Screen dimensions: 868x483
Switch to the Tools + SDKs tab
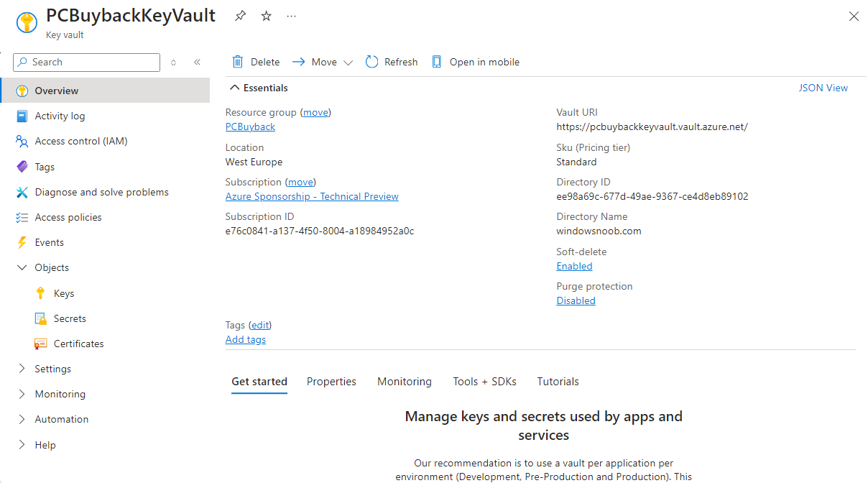[x=484, y=382]
